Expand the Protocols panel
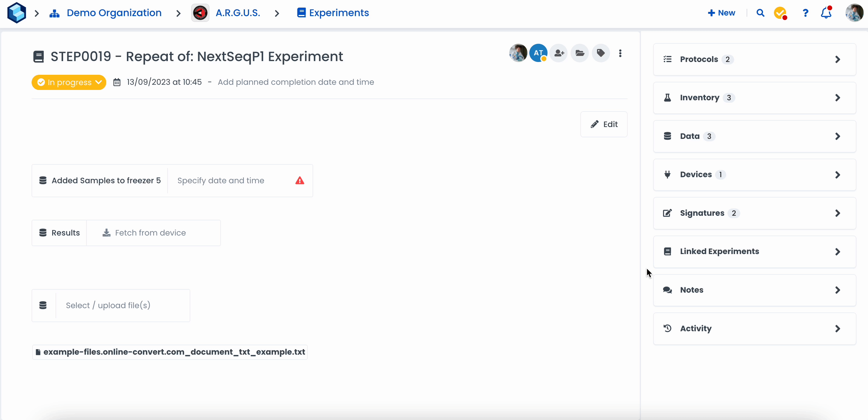Screen dimensions: 868x420 [x=754, y=59]
